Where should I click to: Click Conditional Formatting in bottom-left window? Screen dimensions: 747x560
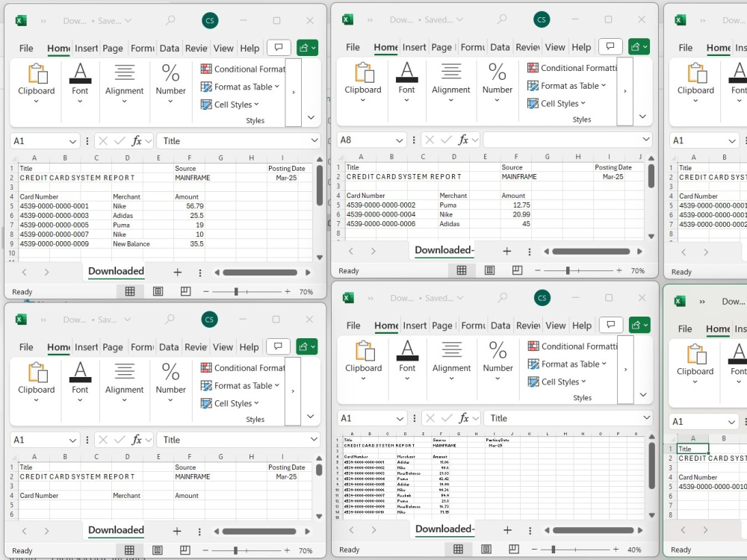point(243,368)
